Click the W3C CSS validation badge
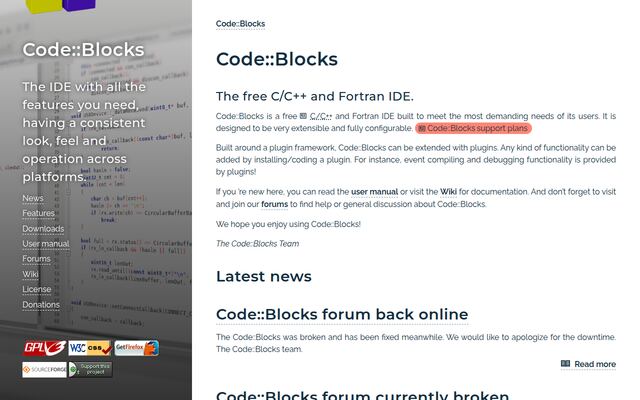Viewport: 640px width, 400px height. [90, 348]
